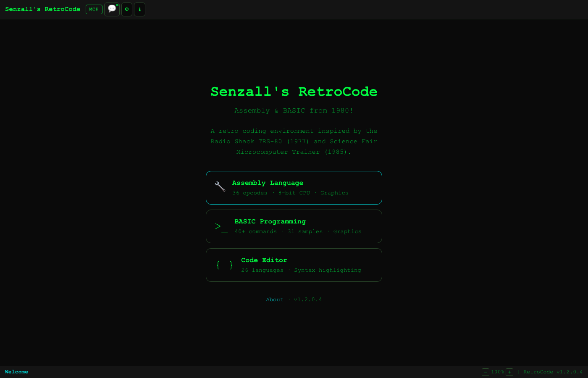Click the 100% zoom level control

(x=497, y=372)
